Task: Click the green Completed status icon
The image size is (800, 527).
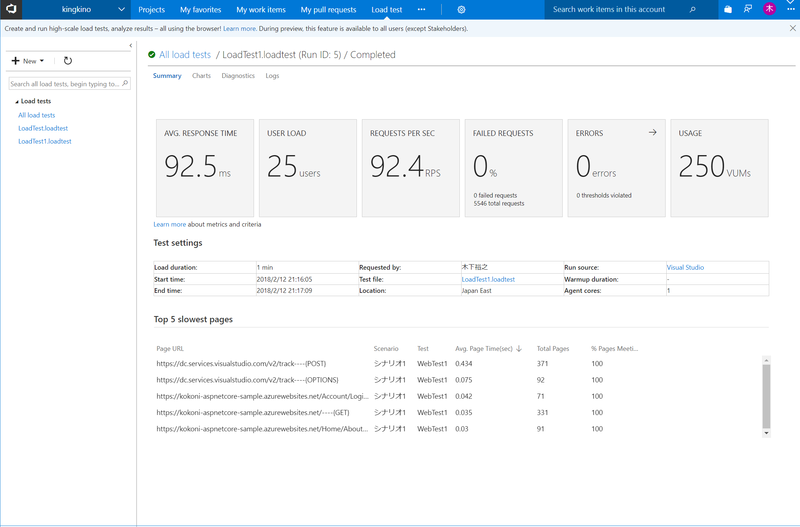Action: 152,55
